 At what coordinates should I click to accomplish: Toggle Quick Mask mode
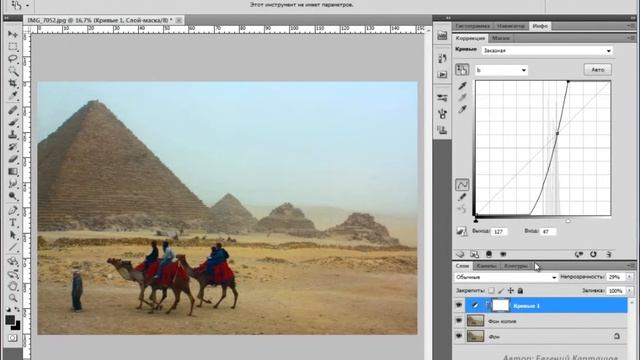(x=13, y=338)
